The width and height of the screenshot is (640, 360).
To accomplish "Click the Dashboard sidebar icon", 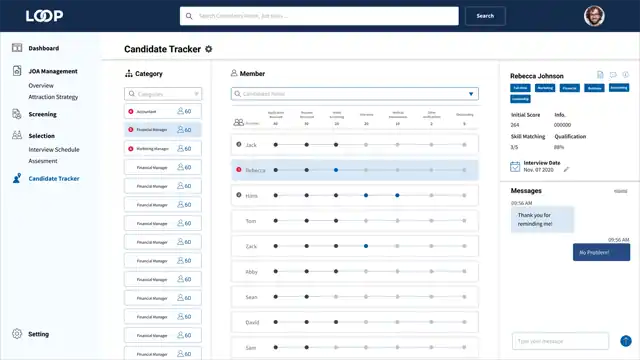I will 17,48.
